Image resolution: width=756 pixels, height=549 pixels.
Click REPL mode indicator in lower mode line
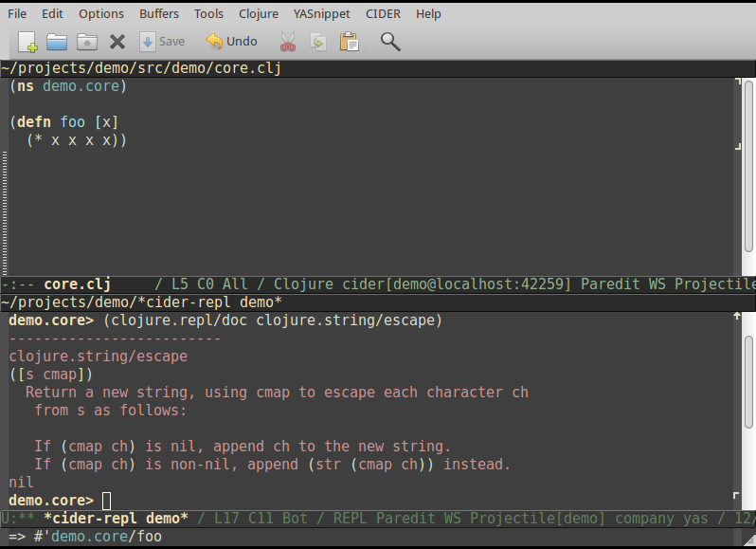tap(350, 519)
